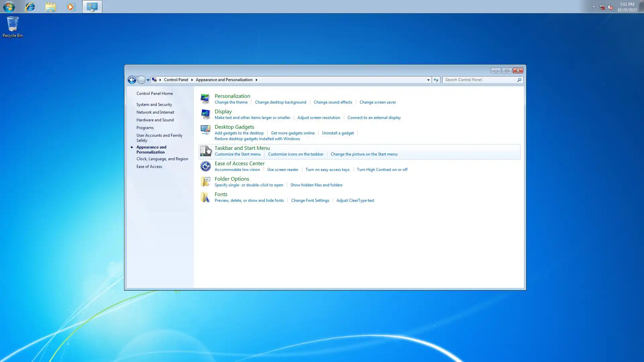Expand the recent pages dropdown arrow

[148, 80]
